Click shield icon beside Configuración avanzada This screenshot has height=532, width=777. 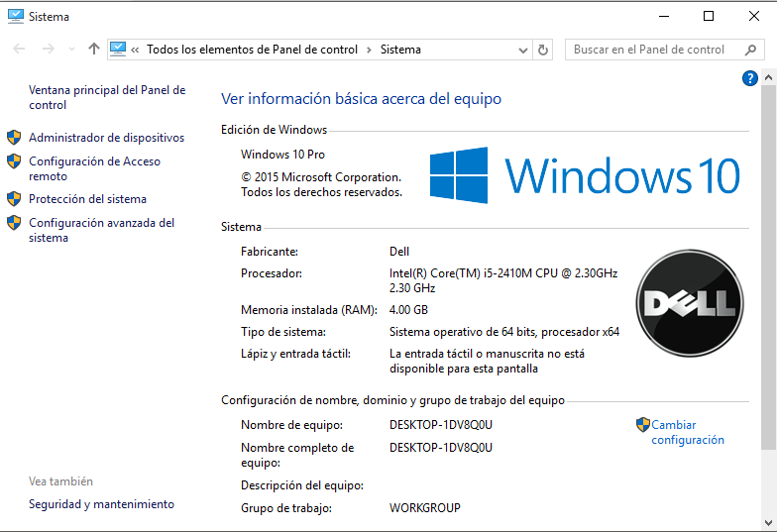14,222
